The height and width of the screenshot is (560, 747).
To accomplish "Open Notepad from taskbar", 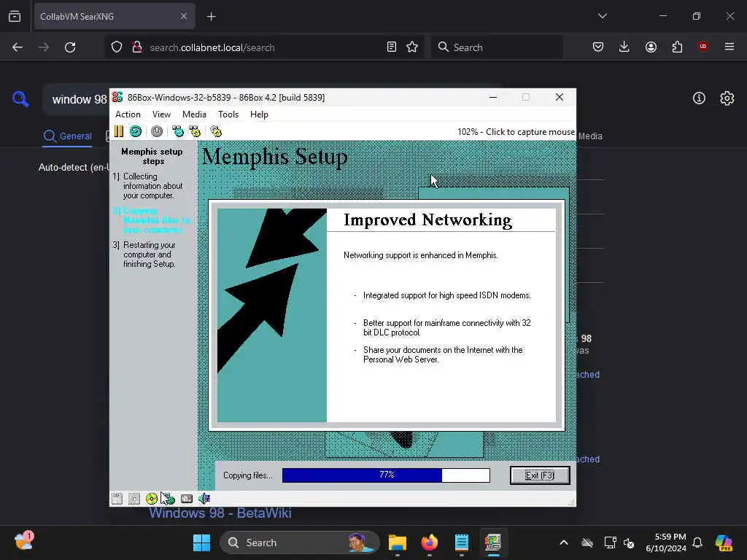I will [x=461, y=542].
